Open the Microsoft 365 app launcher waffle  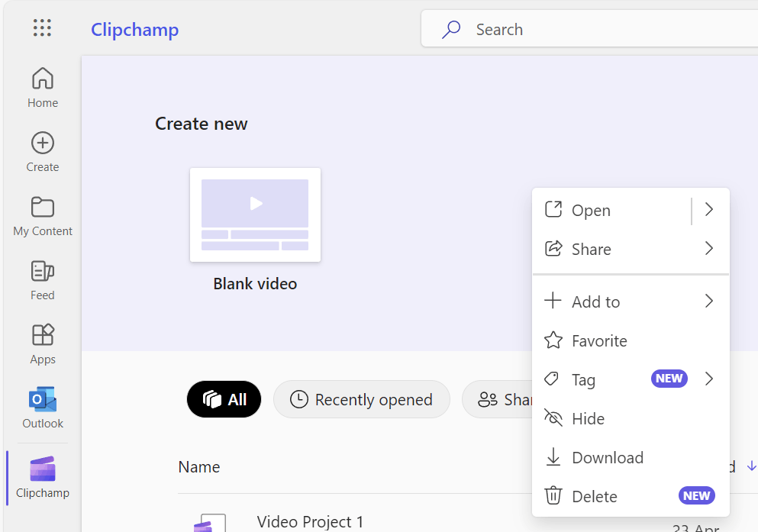pyautogui.click(x=42, y=27)
